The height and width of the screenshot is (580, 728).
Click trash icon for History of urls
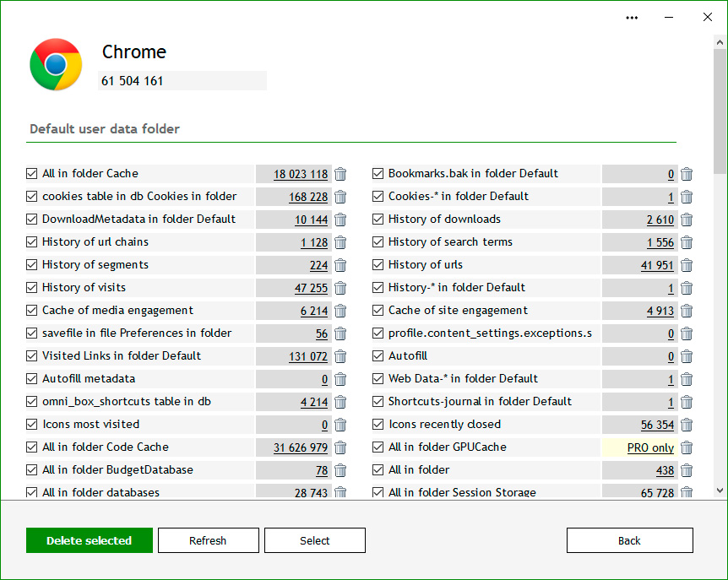pyautogui.click(x=687, y=265)
